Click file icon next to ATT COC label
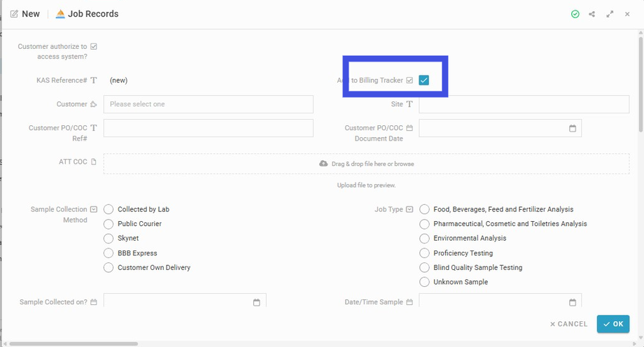The image size is (644, 347). 94,162
